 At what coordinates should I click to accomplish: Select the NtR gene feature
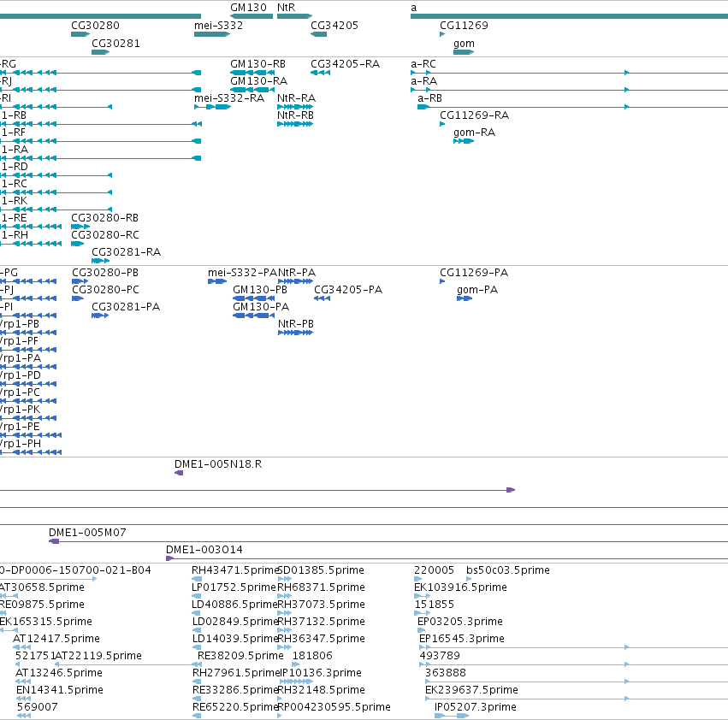pos(294,16)
